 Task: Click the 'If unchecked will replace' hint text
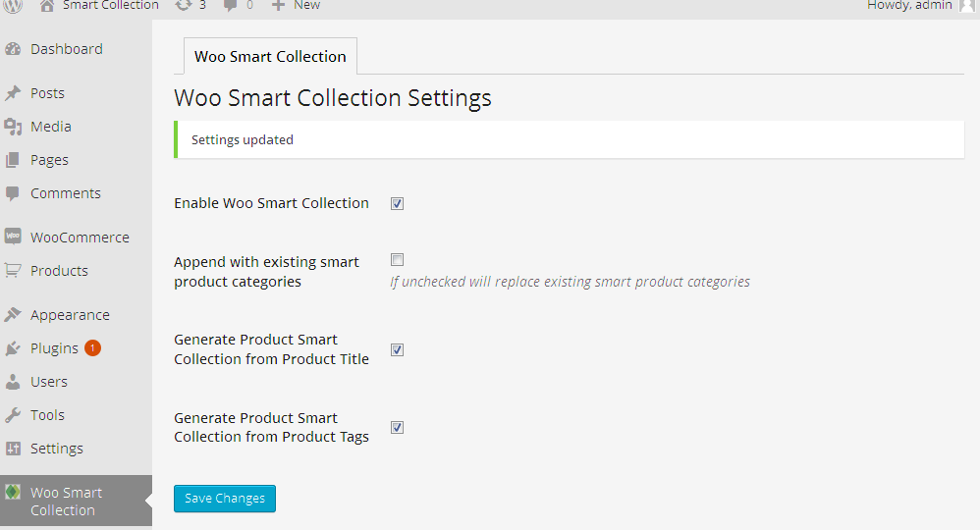coord(570,282)
